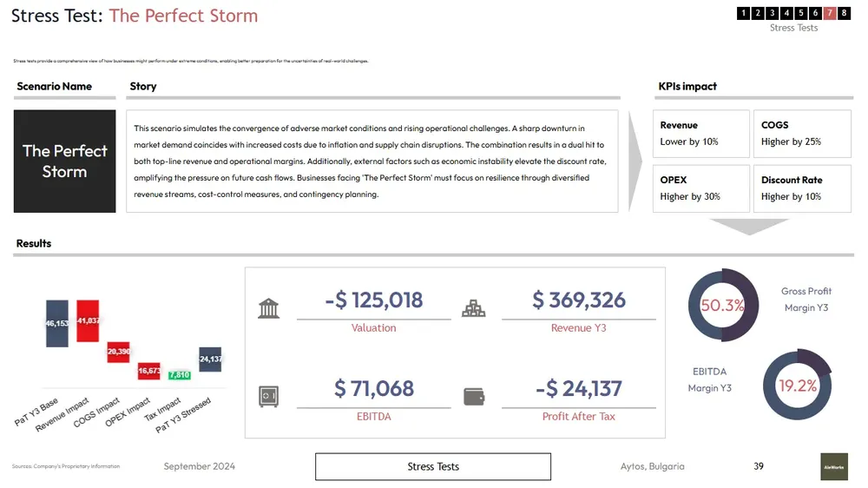Click the Stress Tests footer button

(x=432, y=466)
